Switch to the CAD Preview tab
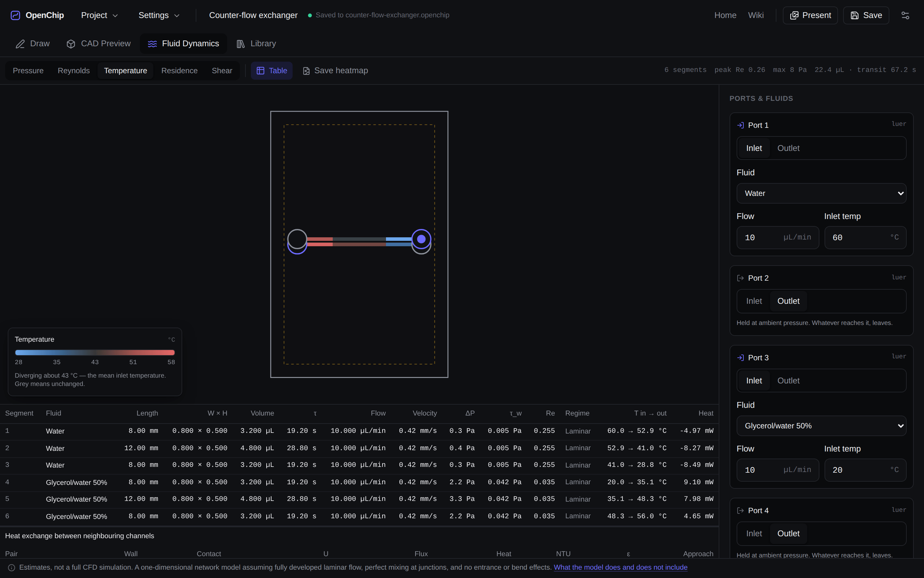924x578 pixels. click(x=98, y=44)
